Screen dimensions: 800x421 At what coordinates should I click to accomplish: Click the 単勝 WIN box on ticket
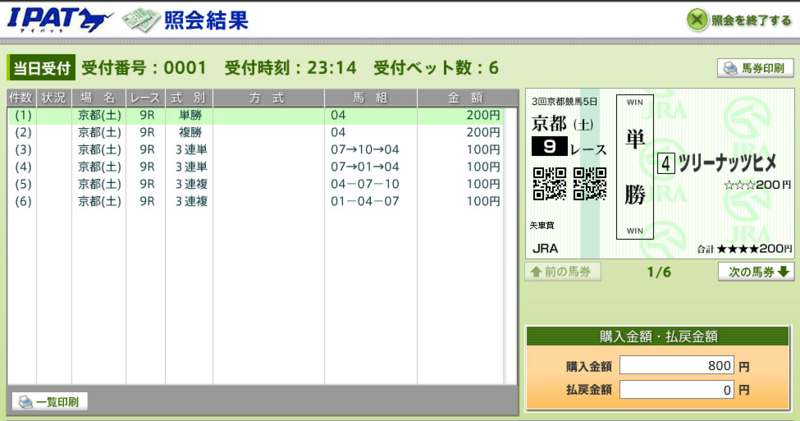tap(635, 166)
